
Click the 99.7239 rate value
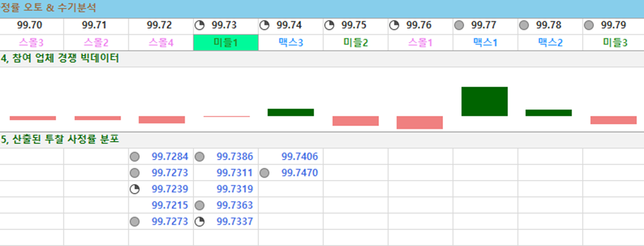pyautogui.click(x=170, y=189)
